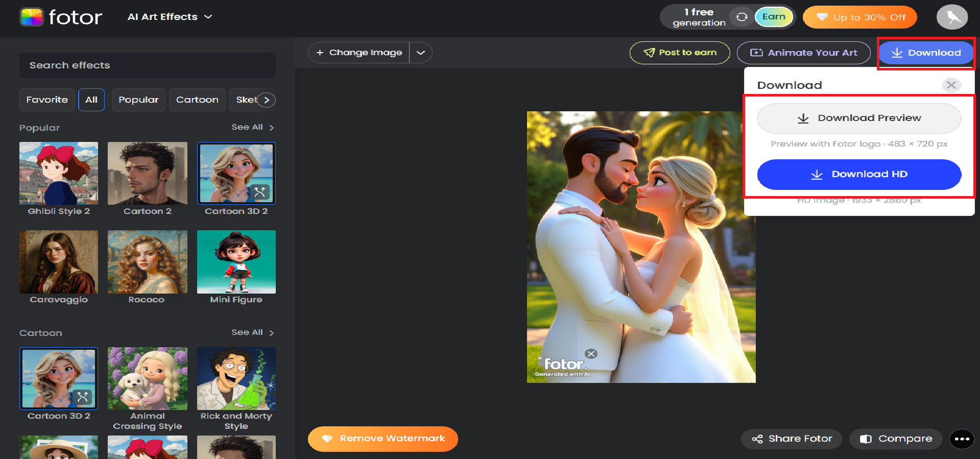Click the "1 free generation" text
The width and height of the screenshot is (980, 459).
click(699, 17)
